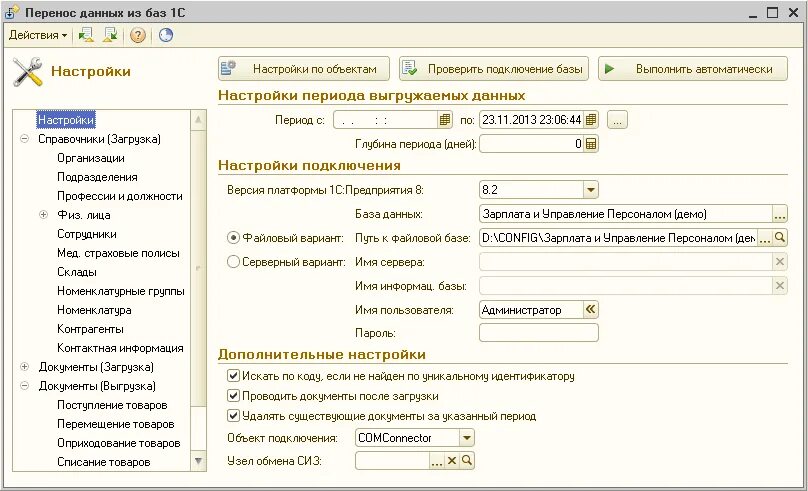Open the Действия menu
Screen dimensions: 808x491
pos(38,35)
